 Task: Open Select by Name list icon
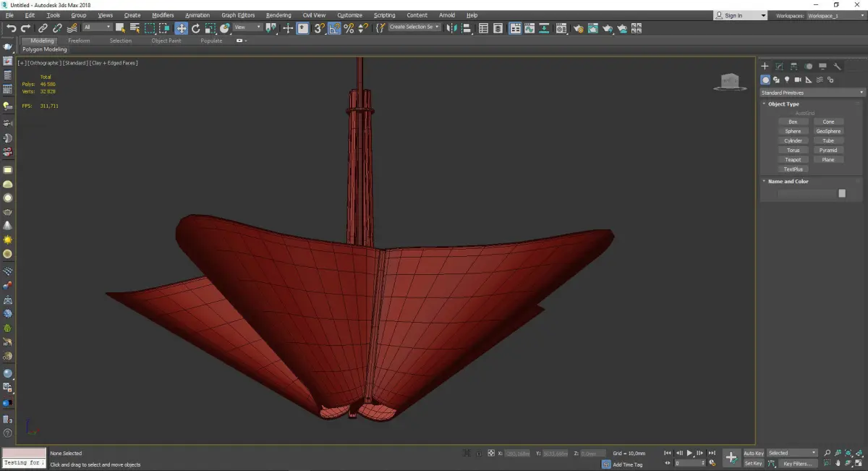coord(135,28)
